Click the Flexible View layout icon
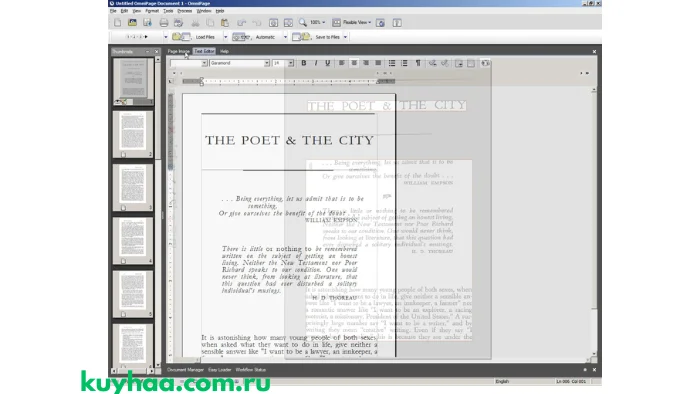The image size is (700, 394). [337, 22]
